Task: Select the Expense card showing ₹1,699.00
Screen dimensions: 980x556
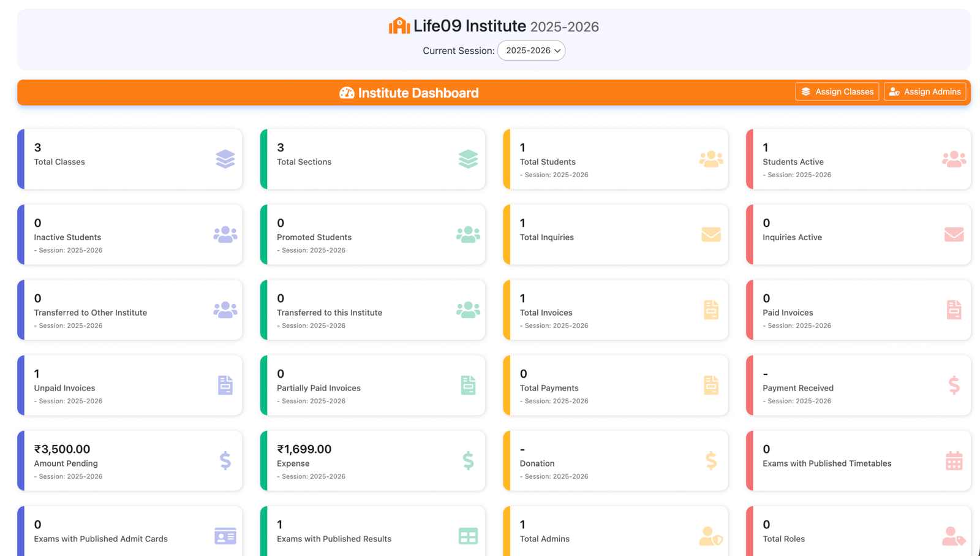Action: click(x=372, y=461)
